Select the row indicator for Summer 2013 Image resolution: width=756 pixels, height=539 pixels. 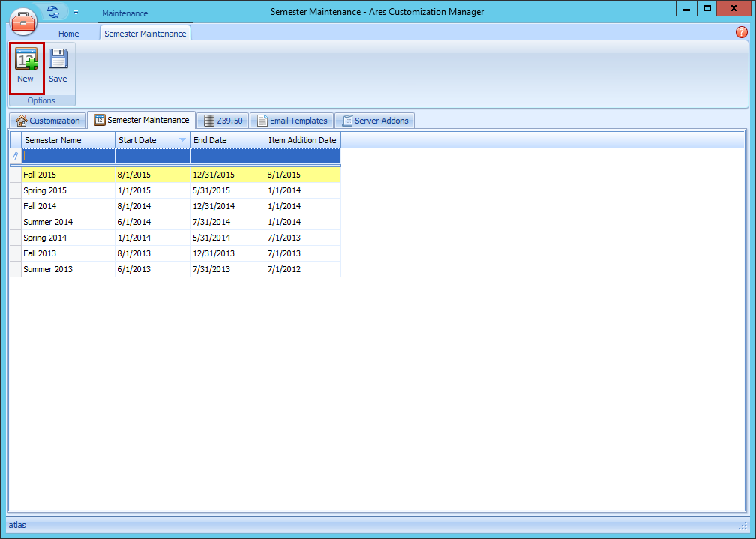(x=15, y=269)
